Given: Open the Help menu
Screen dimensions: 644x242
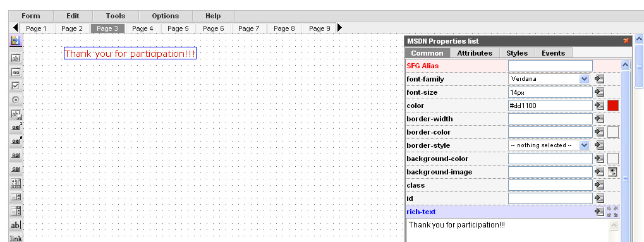Looking at the screenshot, I should pyautogui.click(x=213, y=16).
